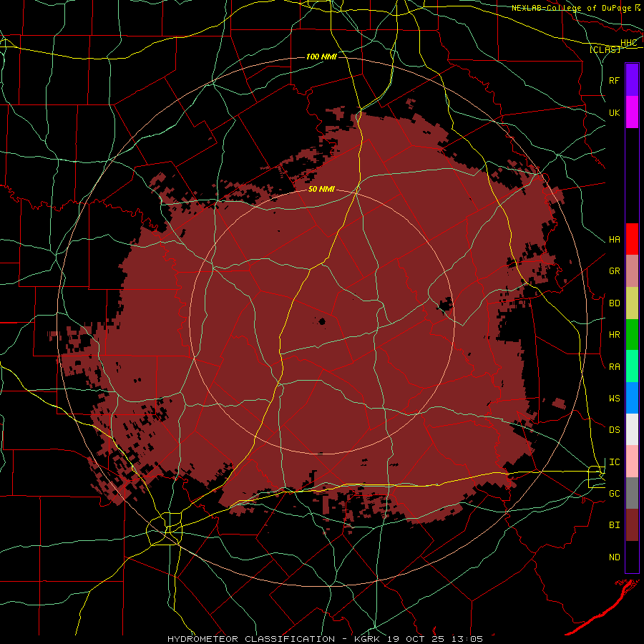Click the ND black legend swatch
Screen dimensions: 644x644
click(x=632, y=557)
